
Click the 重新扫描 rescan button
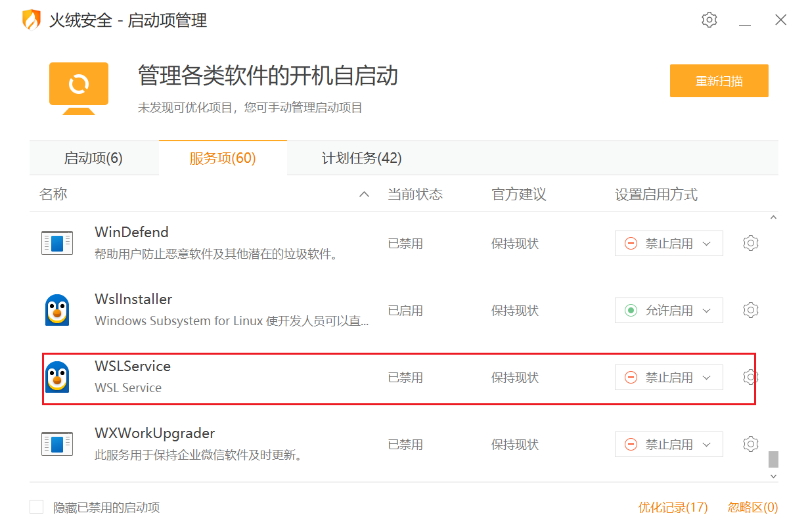pyautogui.click(x=719, y=81)
